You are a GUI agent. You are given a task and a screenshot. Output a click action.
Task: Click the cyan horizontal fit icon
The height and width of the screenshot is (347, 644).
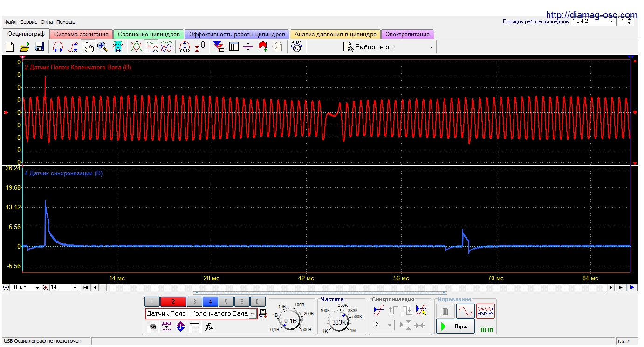118,47
